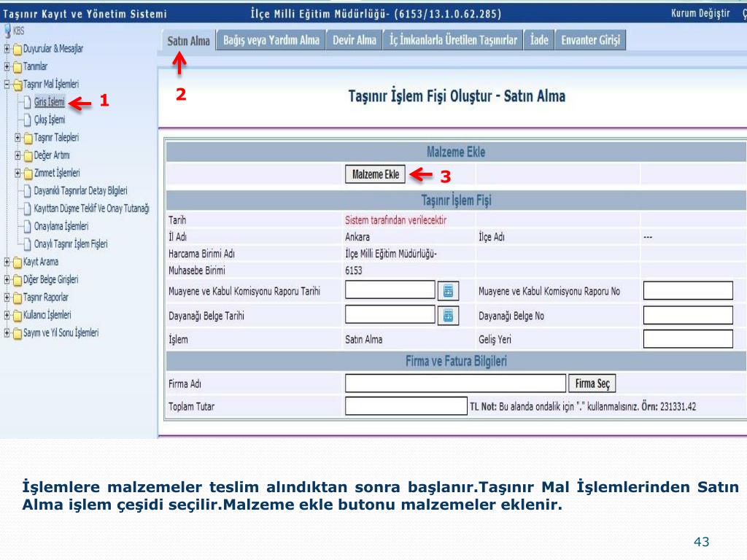Click the 'Sistem tarafından verilecektir' text
Screen dimensions: 747x560
[x=396, y=220]
